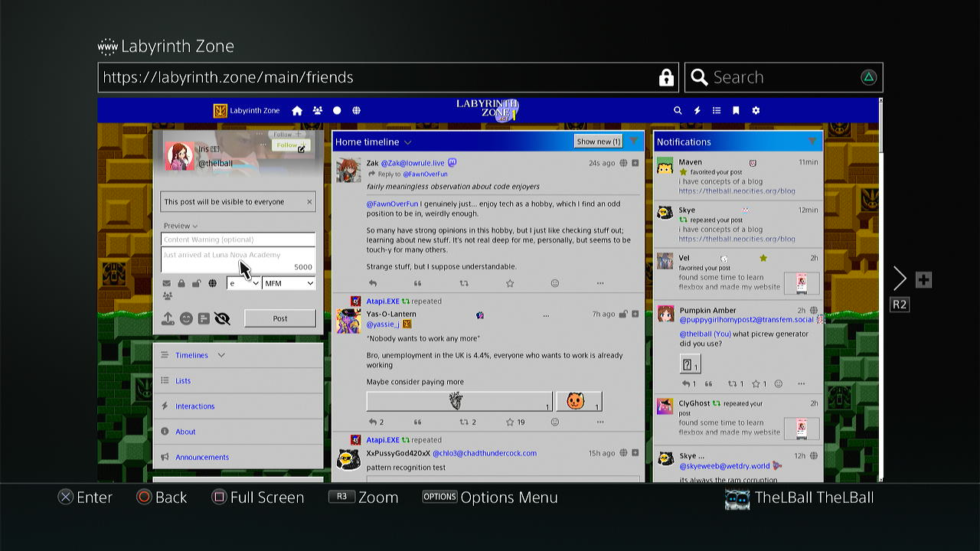Click the Show new (1) button
This screenshot has width=980, height=551.
(x=598, y=142)
